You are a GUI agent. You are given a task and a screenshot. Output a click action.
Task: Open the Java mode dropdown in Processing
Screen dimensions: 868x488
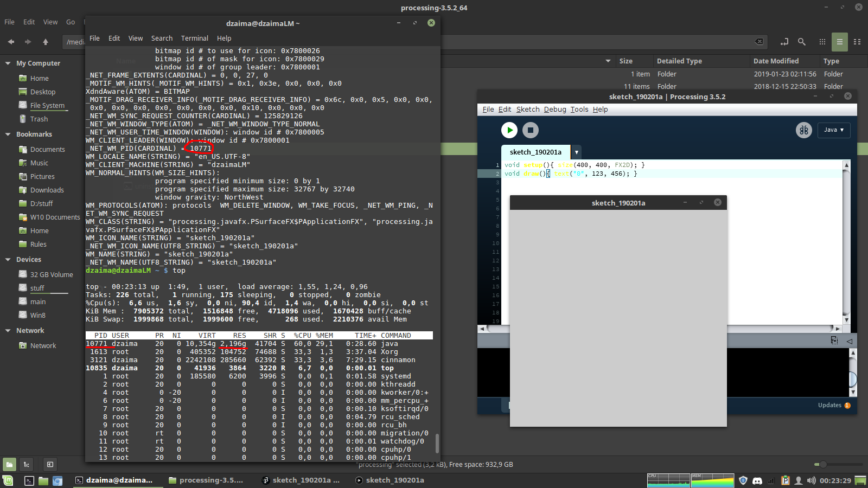[834, 130]
